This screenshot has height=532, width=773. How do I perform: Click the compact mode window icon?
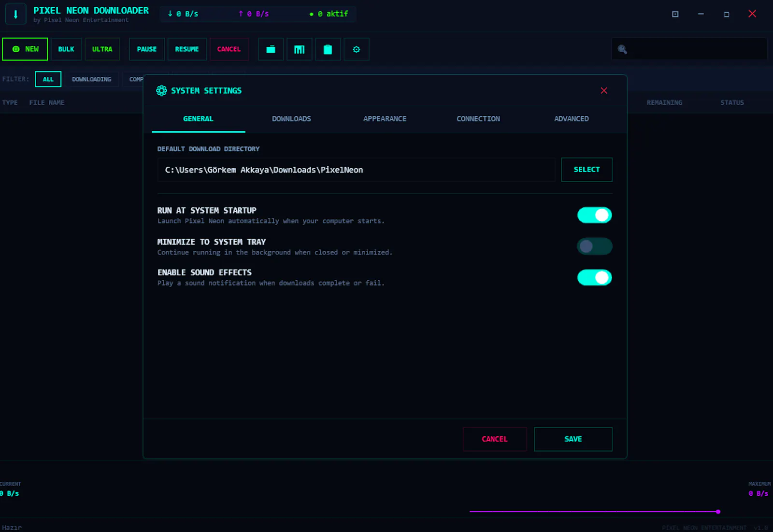point(675,14)
